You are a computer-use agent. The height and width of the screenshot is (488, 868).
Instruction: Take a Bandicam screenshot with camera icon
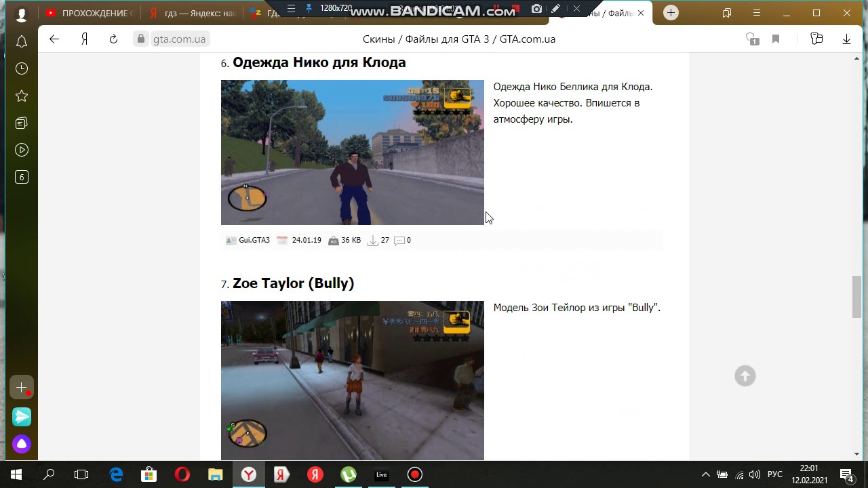(x=537, y=9)
